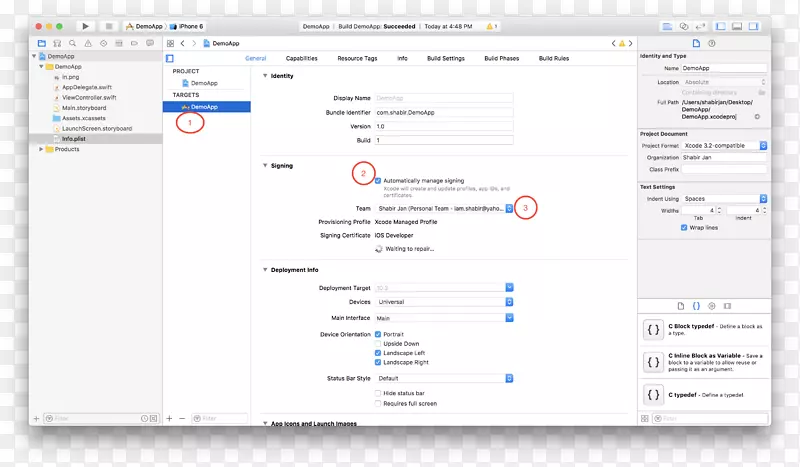Viewport: 800px width, 467px height.
Task: Increment the Tab width stepper
Action: point(719,208)
